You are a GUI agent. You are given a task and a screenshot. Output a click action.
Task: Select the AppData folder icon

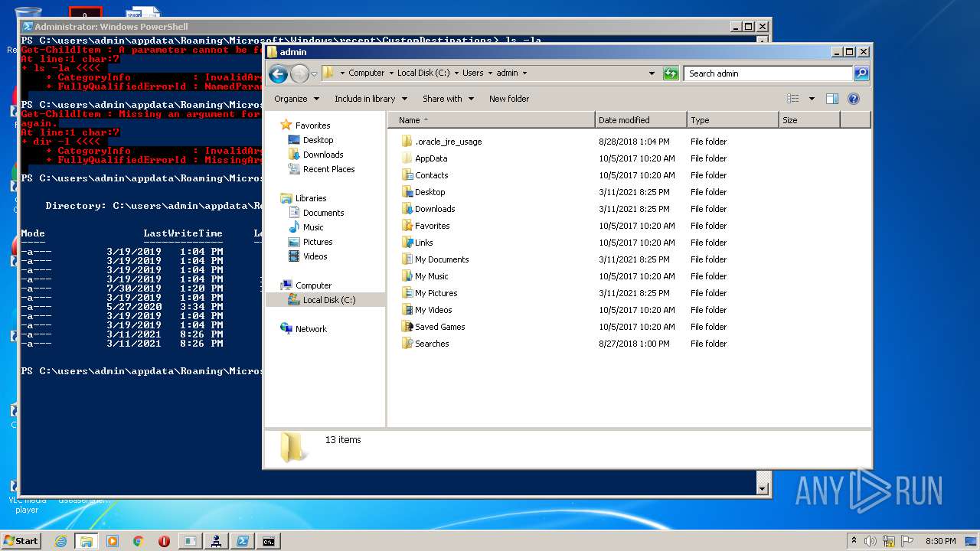coord(407,158)
